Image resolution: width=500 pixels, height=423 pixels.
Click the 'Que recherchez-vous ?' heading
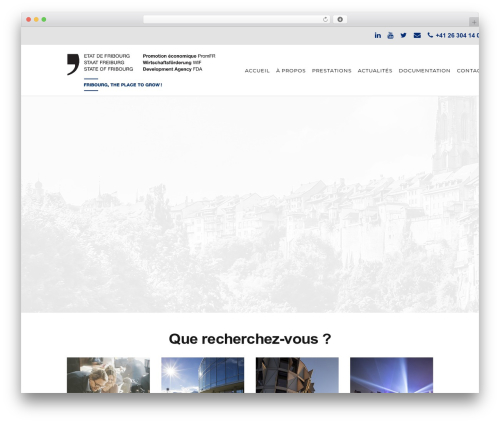coord(250,339)
